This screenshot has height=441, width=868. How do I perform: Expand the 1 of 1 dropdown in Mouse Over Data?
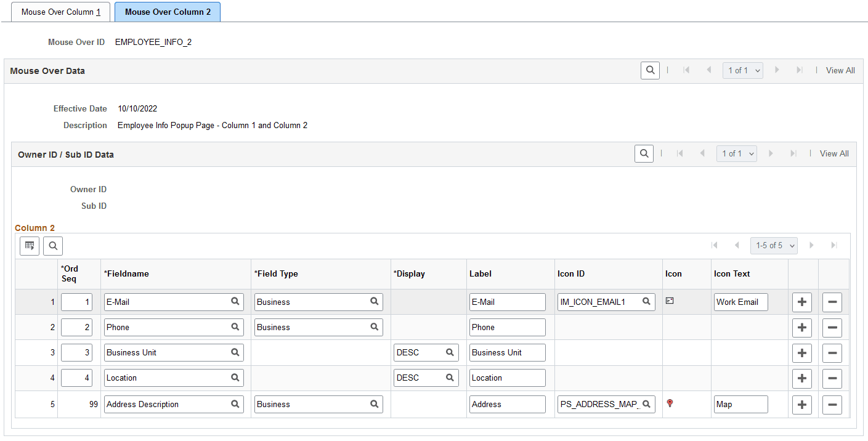tap(742, 70)
